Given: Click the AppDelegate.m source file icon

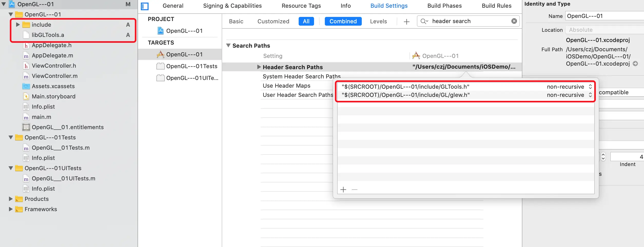Looking at the screenshot, I should coord(26,56).
